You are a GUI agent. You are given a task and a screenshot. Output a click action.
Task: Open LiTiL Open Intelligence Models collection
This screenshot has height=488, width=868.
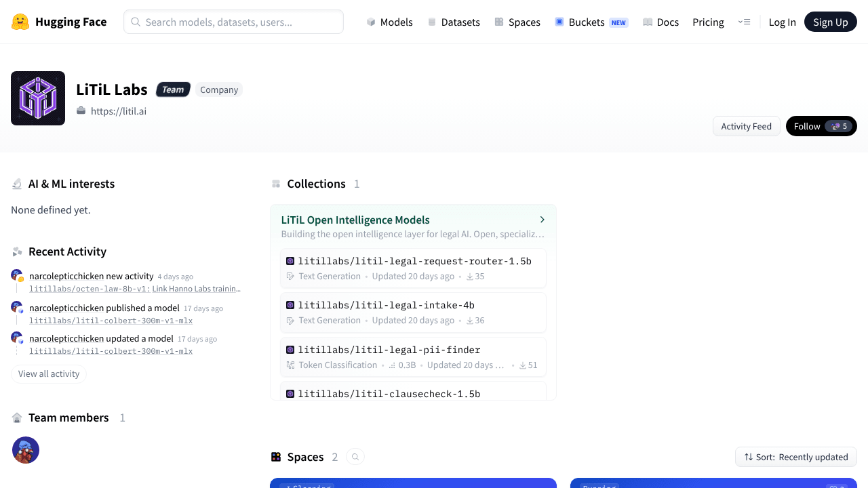coord(355,220)
